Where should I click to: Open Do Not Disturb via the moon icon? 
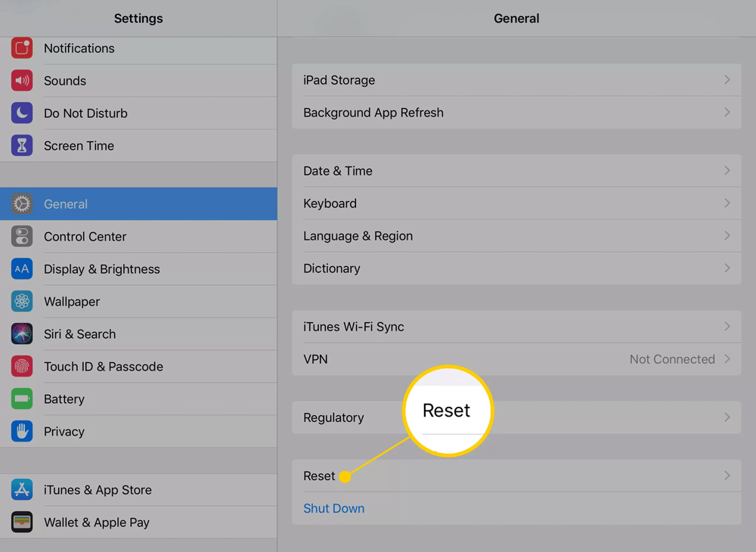(x=22, y=113)
